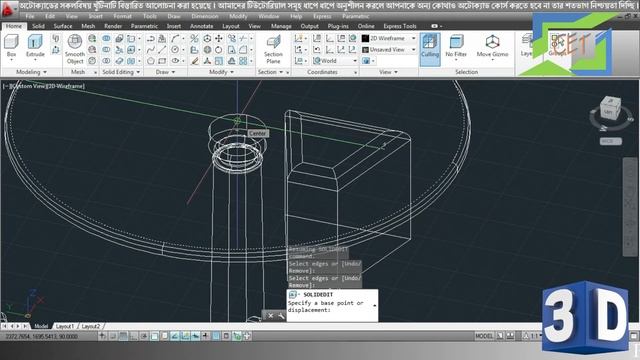Toggle Object Snap Tracking in status bar
Image resolution: width=640 pixels, height=360 pixels.
(175, 336)
